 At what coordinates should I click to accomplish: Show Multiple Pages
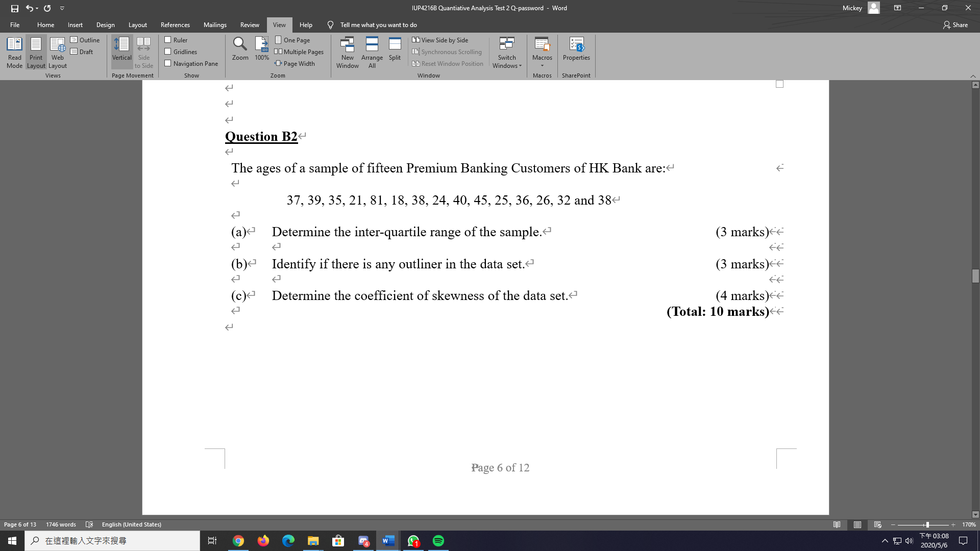tap(300, 52)
